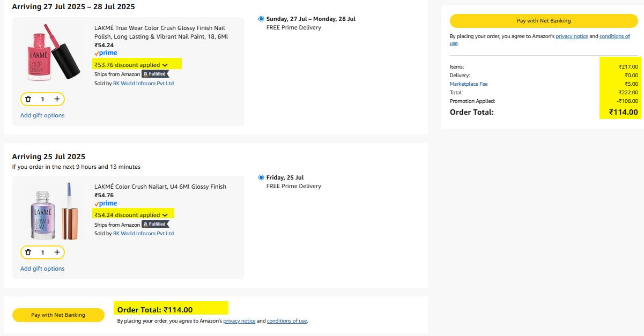Add gift options for True Wear nail polish
Viewport: 644px width, 336px height.
(x=42, y=115)
